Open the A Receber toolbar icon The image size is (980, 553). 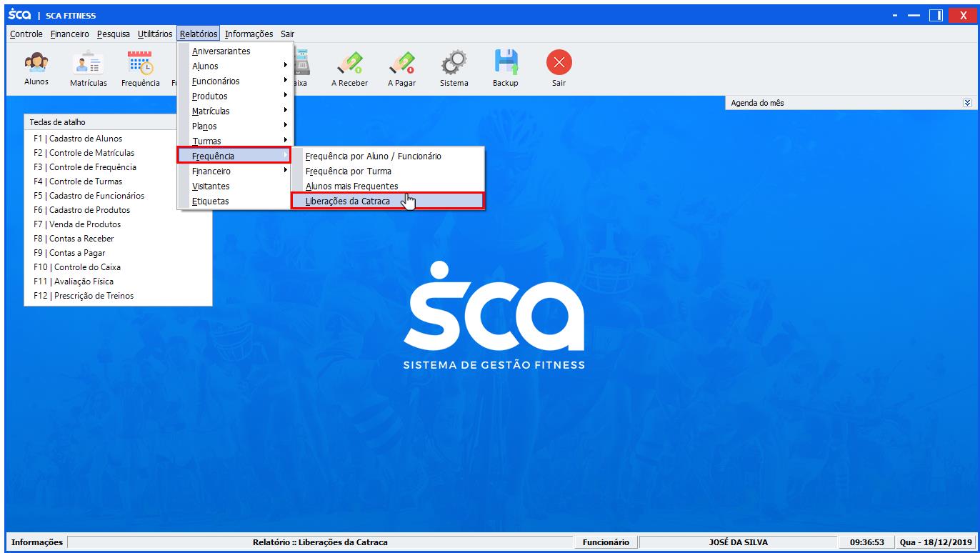point(349,69)
